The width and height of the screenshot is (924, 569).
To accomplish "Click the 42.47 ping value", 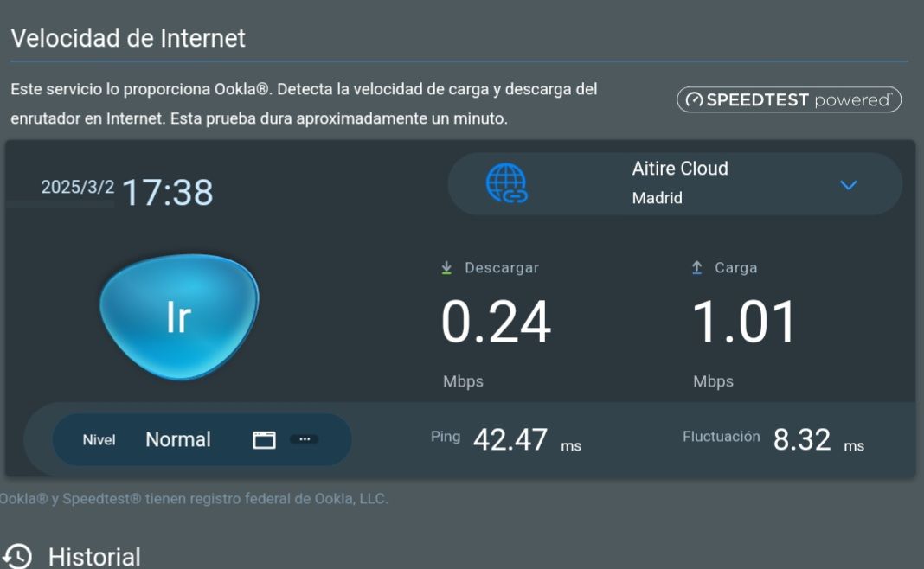I will pos(510,440).
